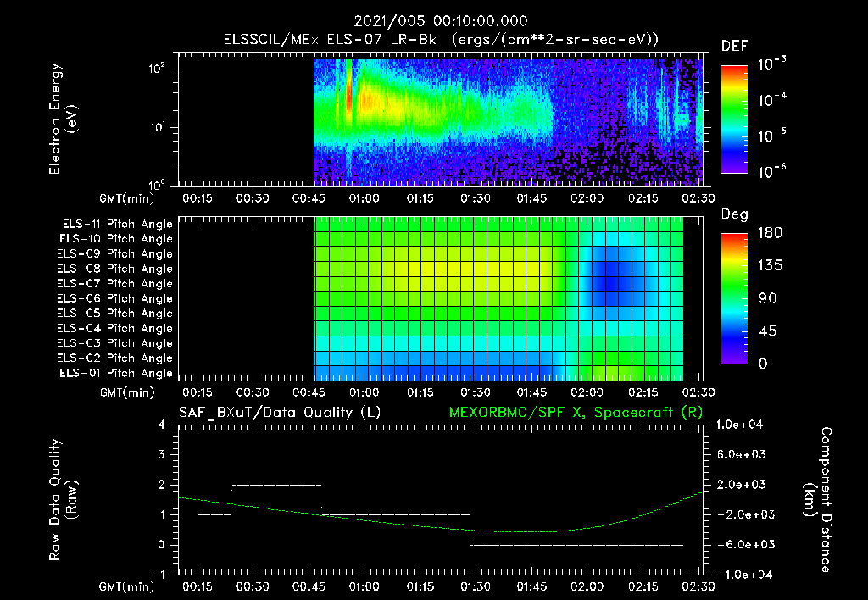
Task: Click the white data quality segment at level 2
Action: [x=277, y=485]
